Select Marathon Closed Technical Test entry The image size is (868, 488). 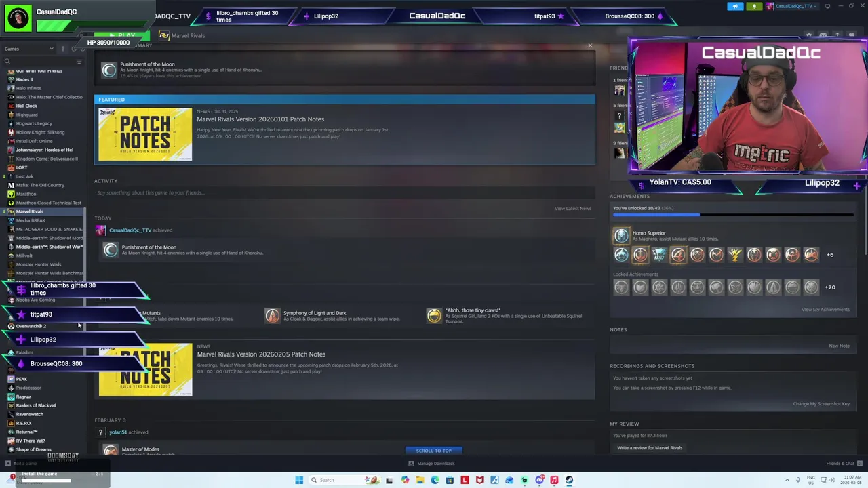(48, 203)
